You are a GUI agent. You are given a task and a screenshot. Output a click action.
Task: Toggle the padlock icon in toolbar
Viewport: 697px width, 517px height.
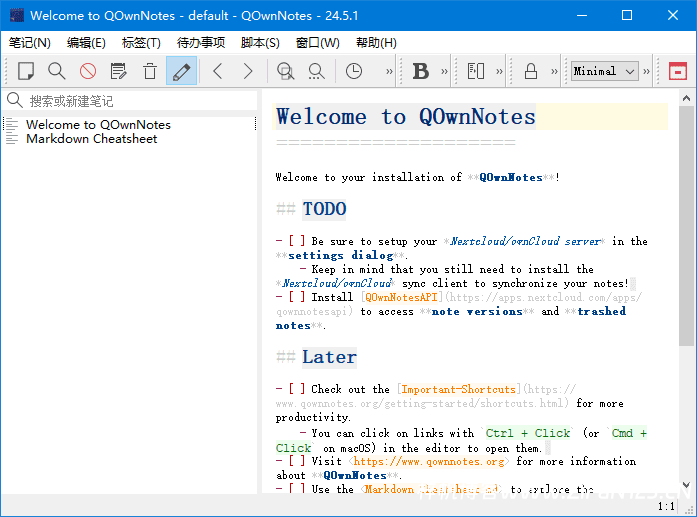(530, 71)
